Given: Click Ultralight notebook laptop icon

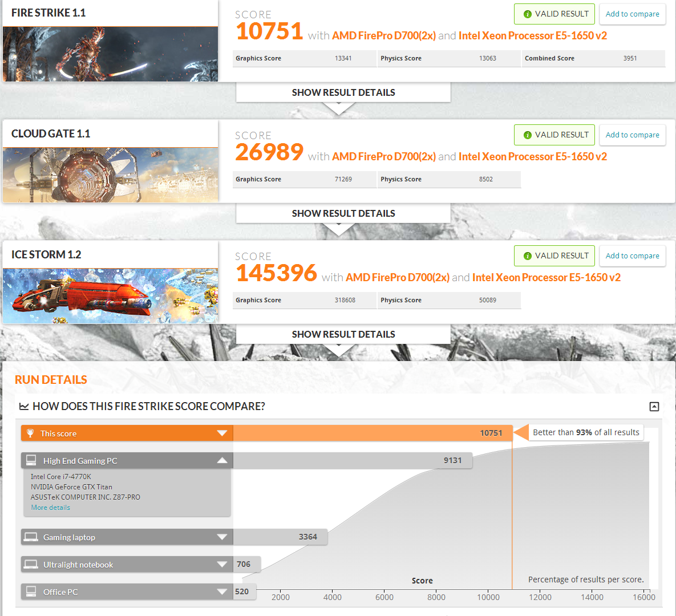Looking at the screenshot, I should tap(31, 564).
